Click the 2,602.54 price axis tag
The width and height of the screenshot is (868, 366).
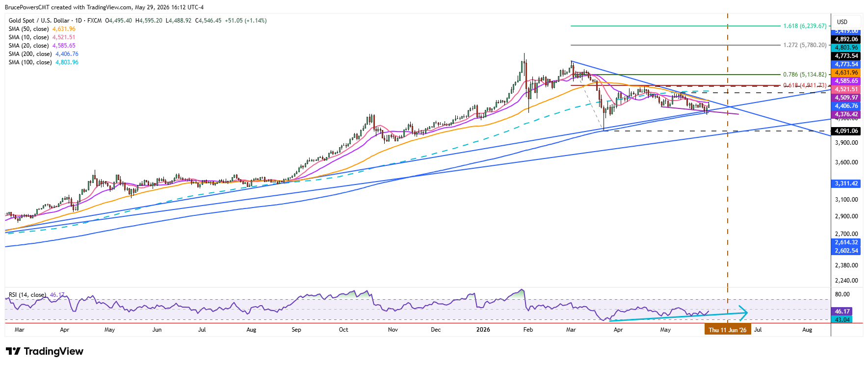846,251
